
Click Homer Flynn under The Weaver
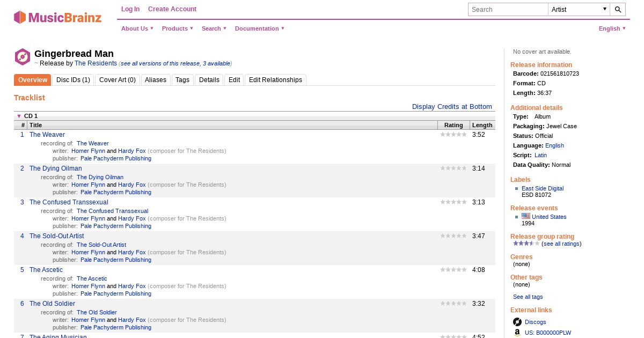tap(88, 151)
